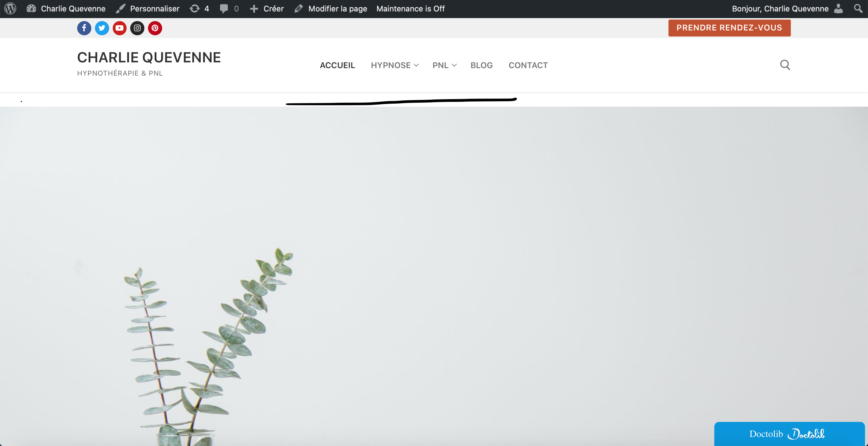Expand the PNL menu chevron
The height and width of the screenshot is (446, 868).
pos(454,65)
